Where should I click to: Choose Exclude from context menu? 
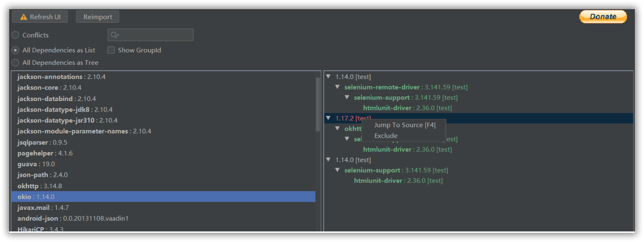tap(386, 135)
